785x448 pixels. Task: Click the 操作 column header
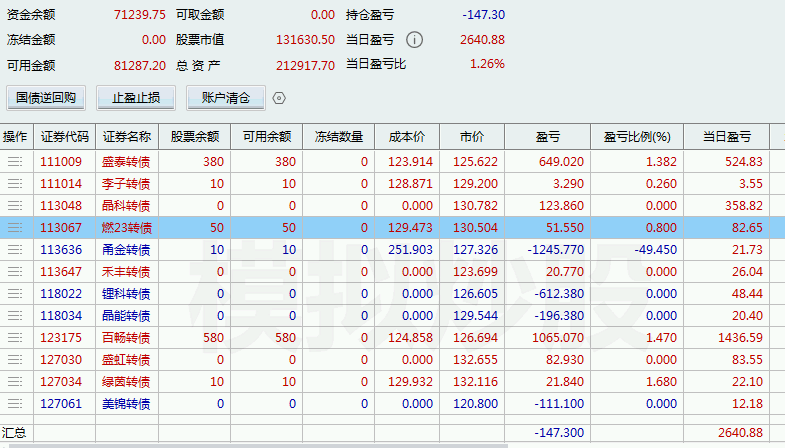(x=15, y=137)
